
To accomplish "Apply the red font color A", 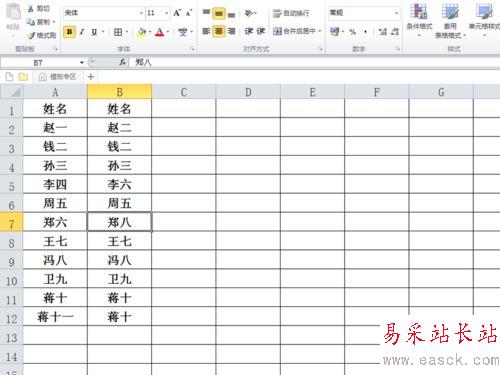I will (160, 32).
